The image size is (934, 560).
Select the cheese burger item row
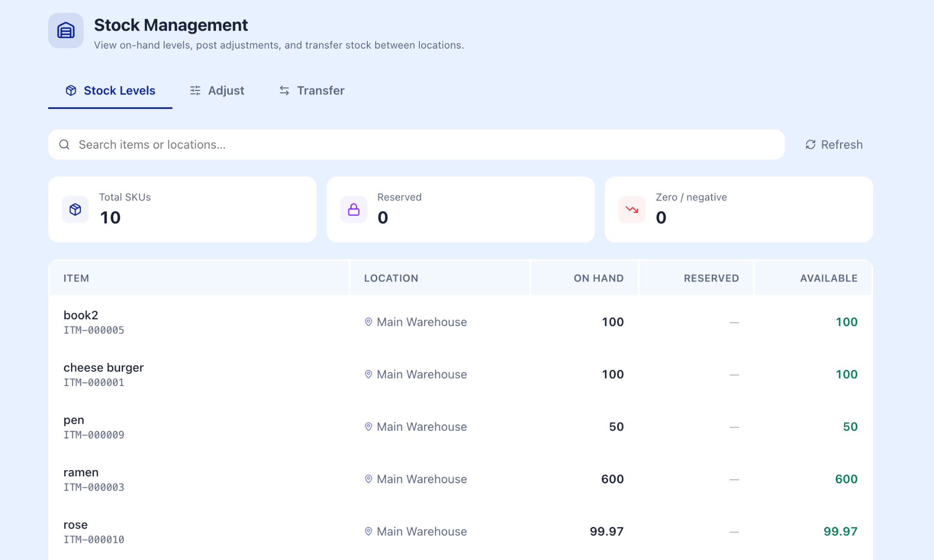461,374
